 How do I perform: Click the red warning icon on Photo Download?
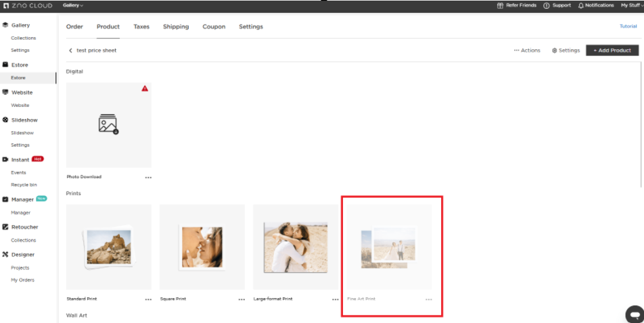[145, 89]
